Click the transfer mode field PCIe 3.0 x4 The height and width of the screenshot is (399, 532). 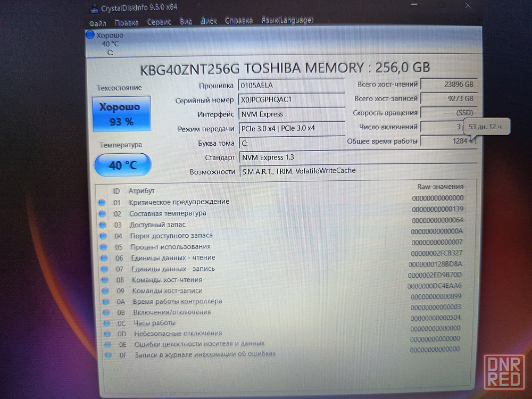point(292,129)
